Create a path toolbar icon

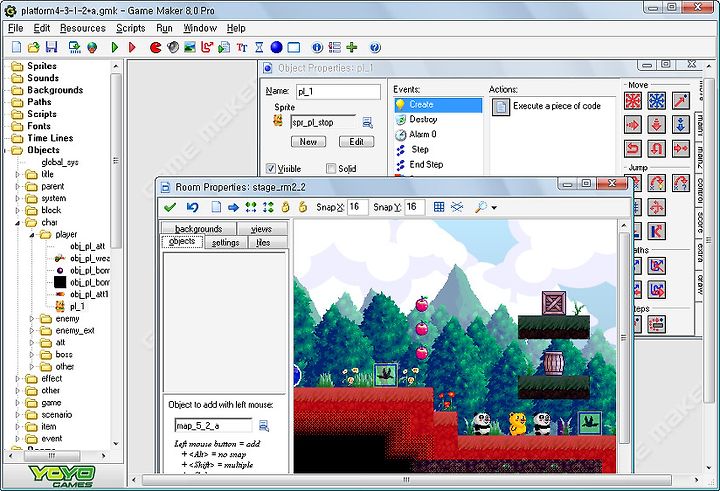(x=207, y=47)
